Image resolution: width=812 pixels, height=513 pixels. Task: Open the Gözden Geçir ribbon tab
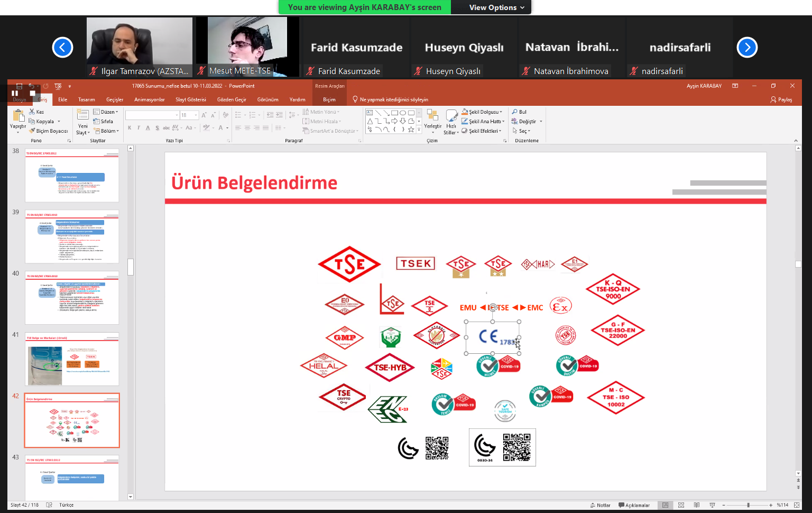click(x=232, y=99)
